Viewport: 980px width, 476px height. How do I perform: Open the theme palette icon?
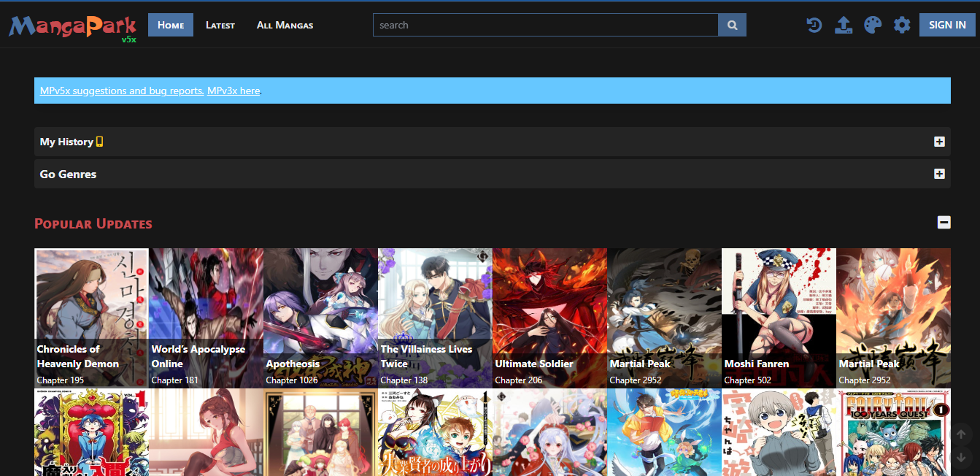pos(873,25)
